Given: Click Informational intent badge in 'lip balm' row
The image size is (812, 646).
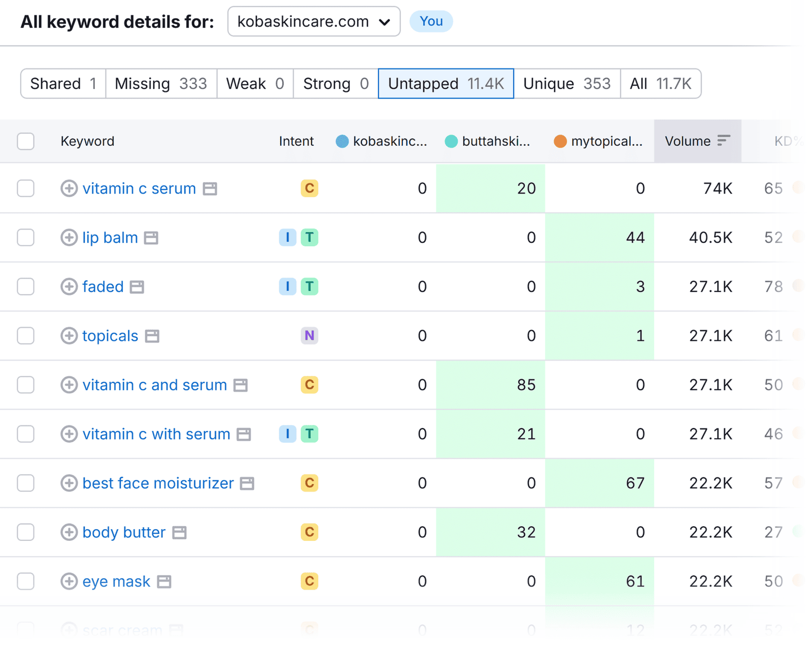Looking at the screenshot, I should pos(288,237).
